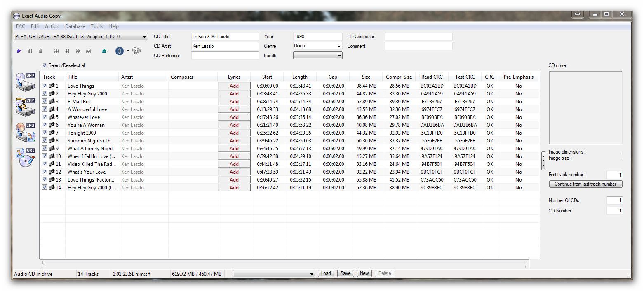Open the Genre dropdown showing Disco
The width and height of the screenshot is (644, 291).
(318, 46)
